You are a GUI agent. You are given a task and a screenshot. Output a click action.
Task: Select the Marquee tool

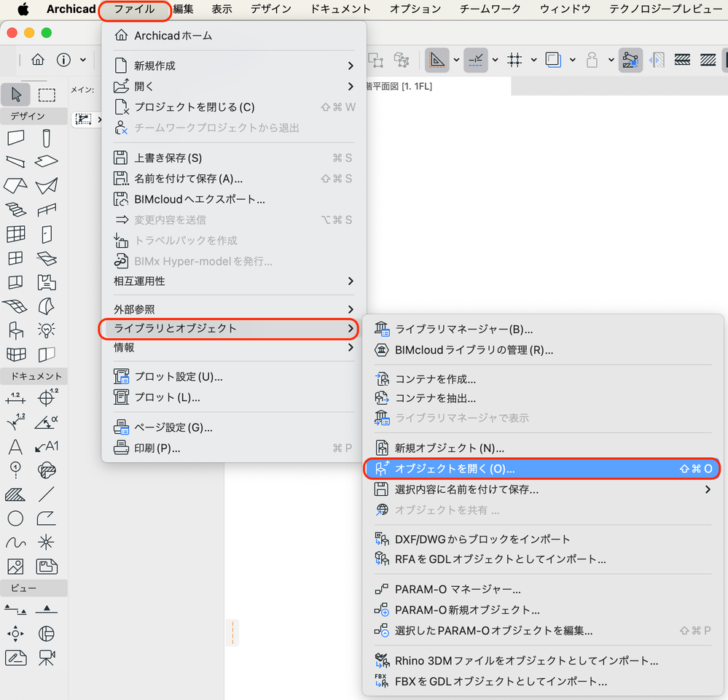(x=47, y=95)
